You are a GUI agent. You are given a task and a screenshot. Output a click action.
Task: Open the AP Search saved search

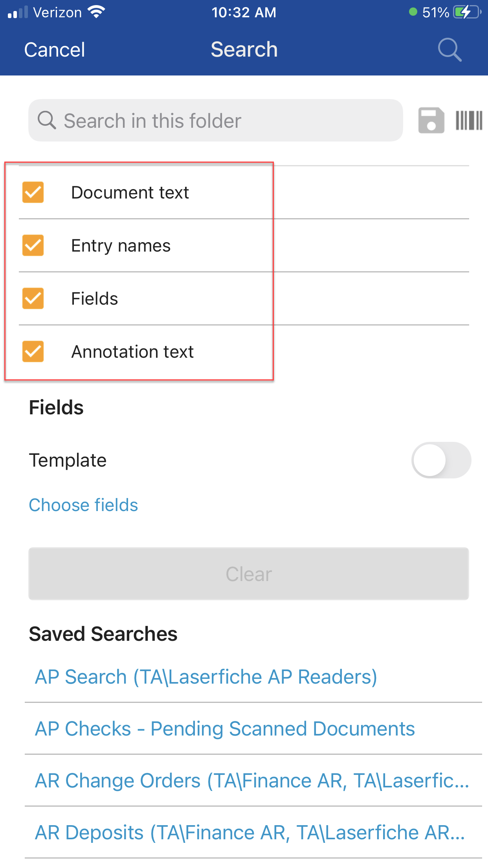206,677
